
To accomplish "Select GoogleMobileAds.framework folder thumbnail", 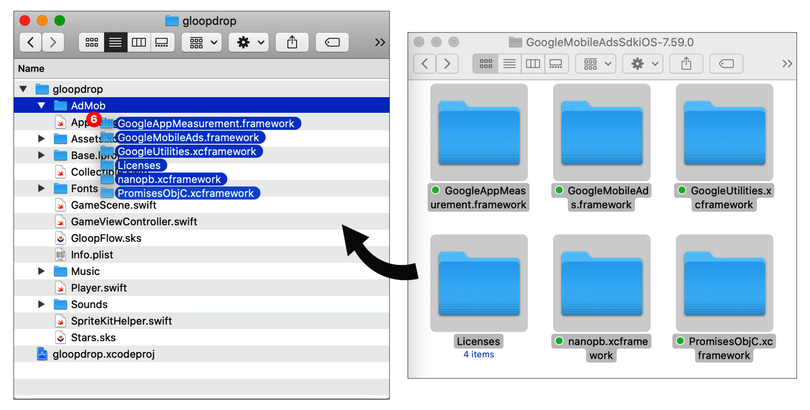I will (602, 132).
